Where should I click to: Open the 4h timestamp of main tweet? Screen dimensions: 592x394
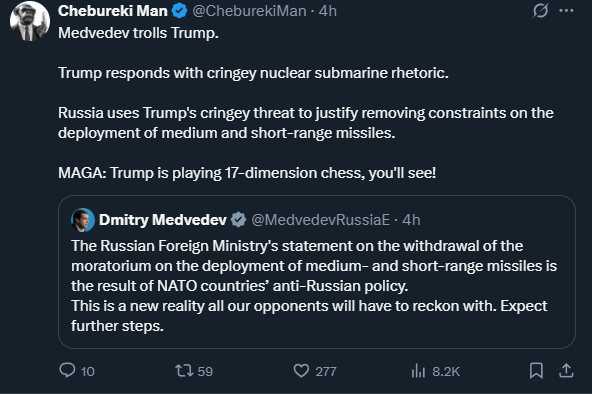pyautogui.click(x=327, y=11)
